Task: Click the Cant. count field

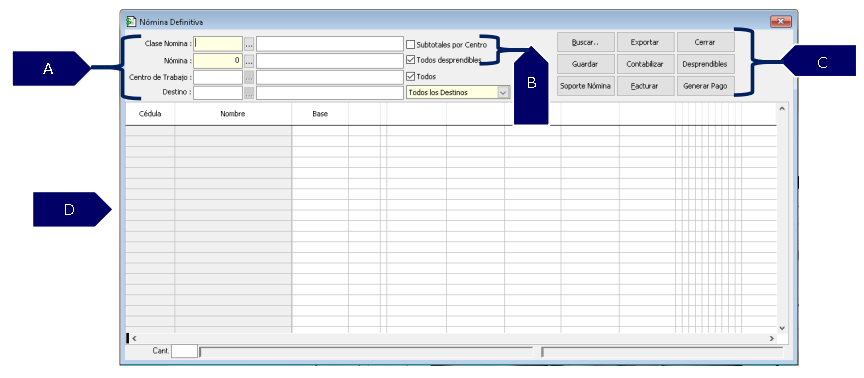Action: (185, 351)
